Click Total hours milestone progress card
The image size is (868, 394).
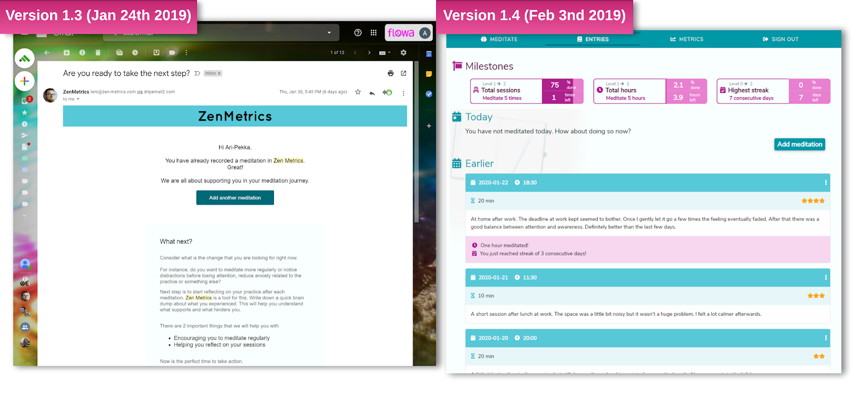point(650,91)
